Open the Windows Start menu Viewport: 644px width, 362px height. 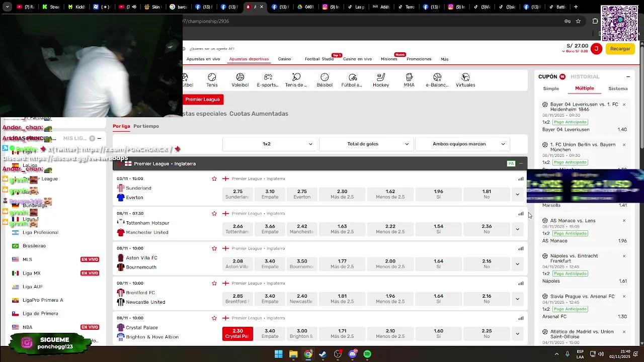pos(278,354)
